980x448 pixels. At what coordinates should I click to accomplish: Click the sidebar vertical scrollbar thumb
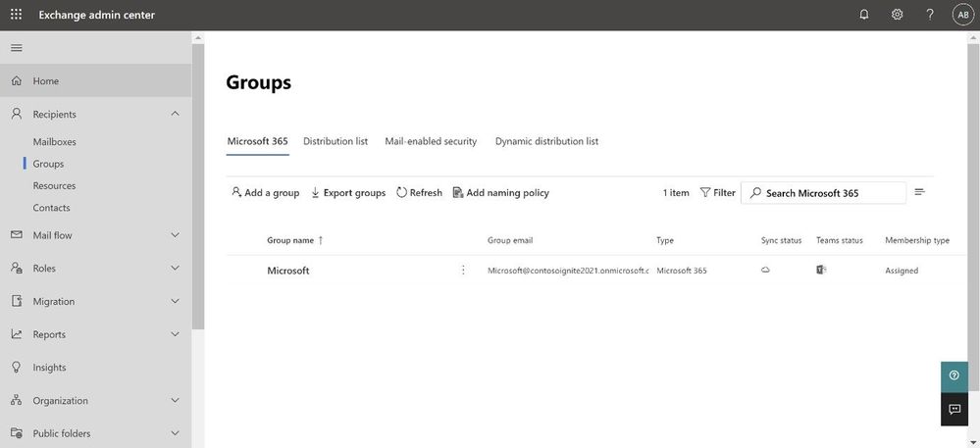point(197,186)
